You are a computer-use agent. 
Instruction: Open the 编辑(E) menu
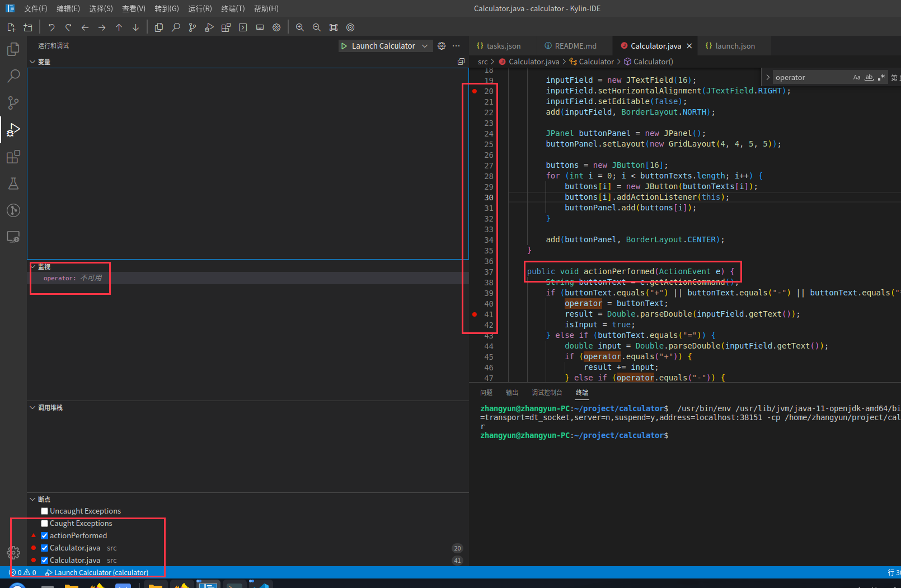(68, 8)
